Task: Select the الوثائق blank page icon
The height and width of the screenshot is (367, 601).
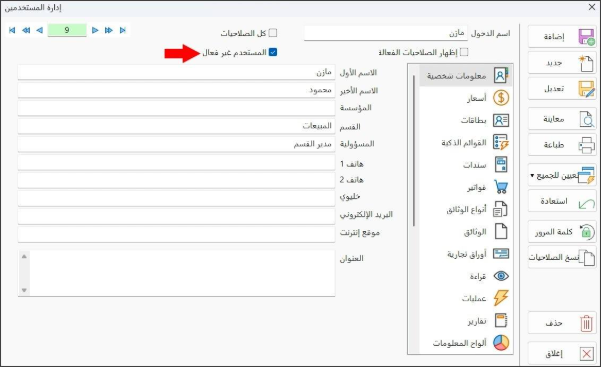Action: tap(501, 231)
